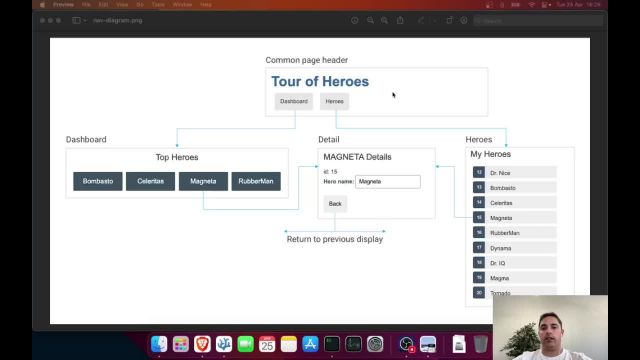
Task: Toggle the Preview sidebar view button
Action: [x=76, y=20]
